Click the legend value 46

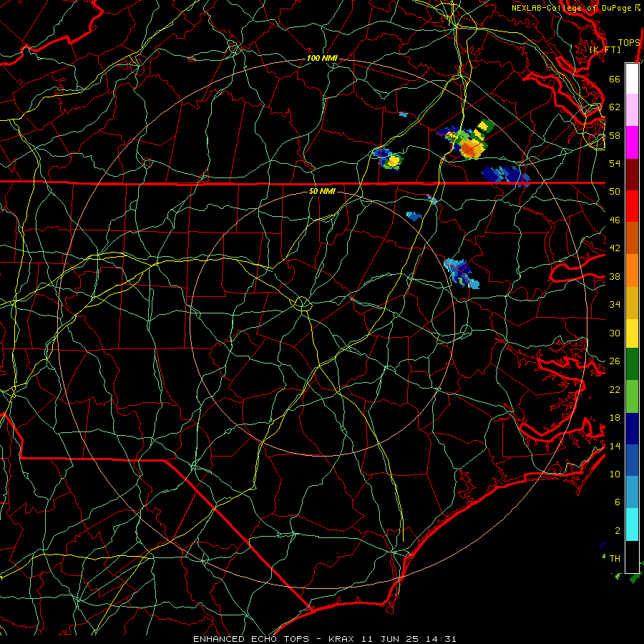tap(615, 220)
